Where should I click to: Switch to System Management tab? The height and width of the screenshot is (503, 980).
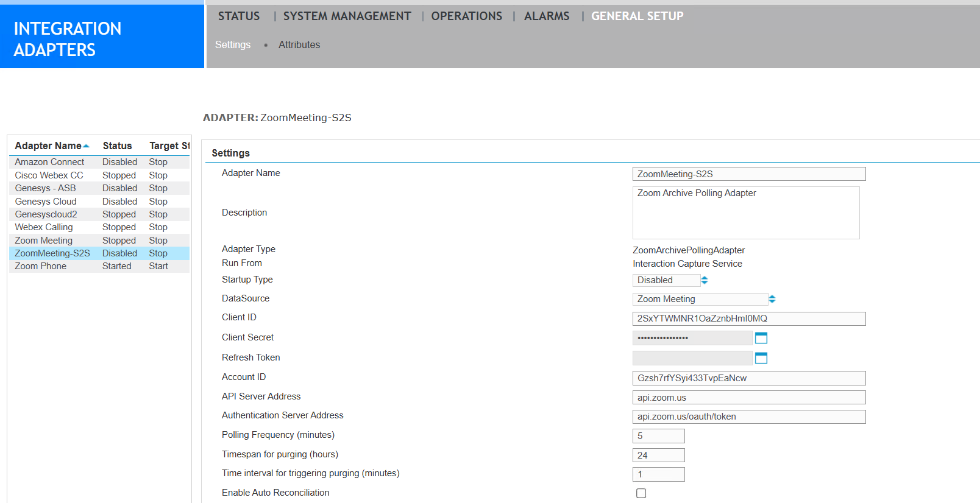coord(347,16)
